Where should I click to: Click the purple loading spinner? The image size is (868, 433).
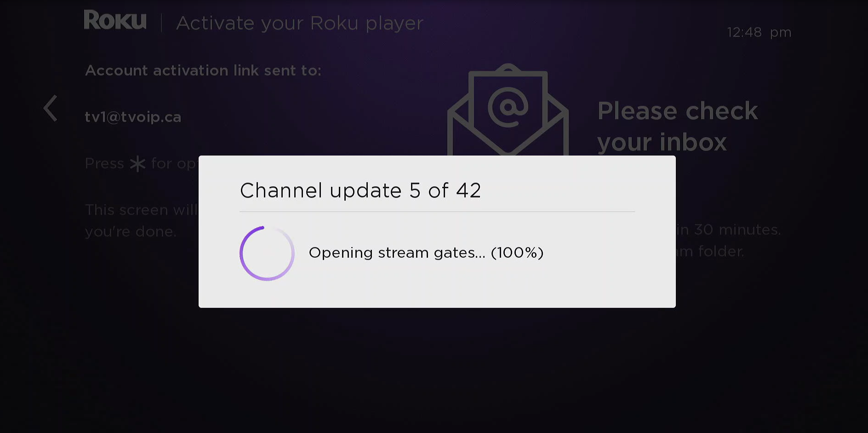[x=267, y=253]
